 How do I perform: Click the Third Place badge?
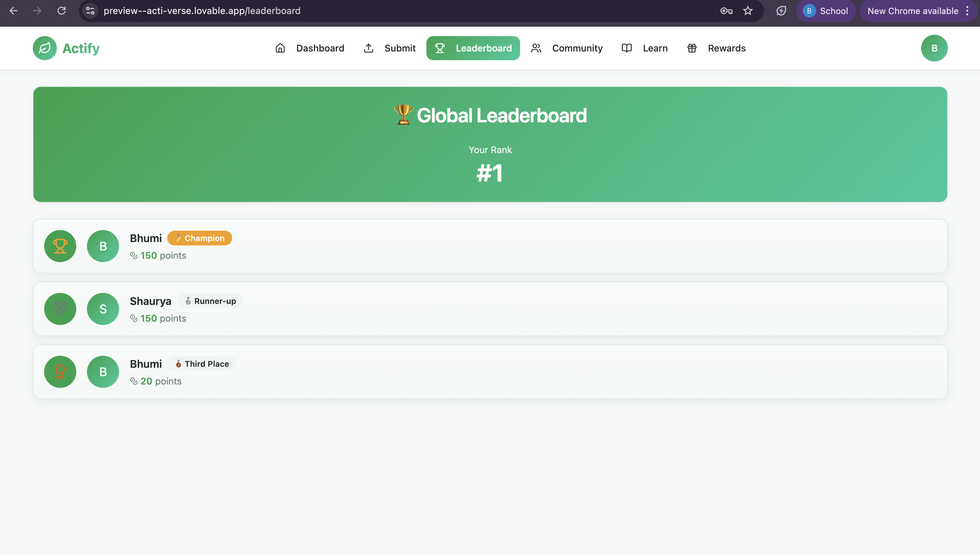pos(202,364)
